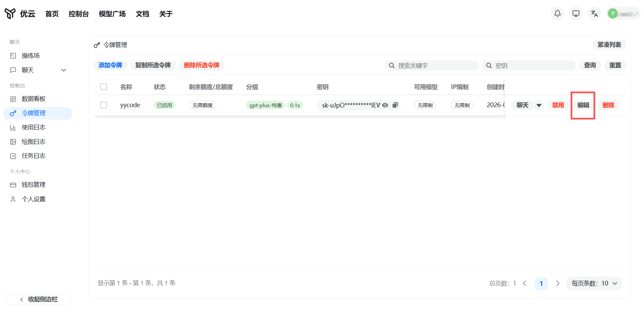Copy the yycode key with copy icon

[395, 105]
